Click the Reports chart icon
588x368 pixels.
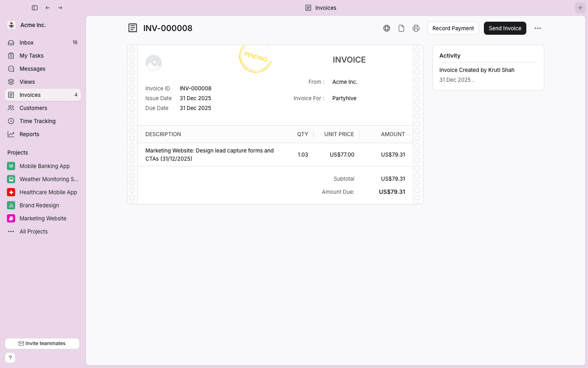(x=11, y=134)
